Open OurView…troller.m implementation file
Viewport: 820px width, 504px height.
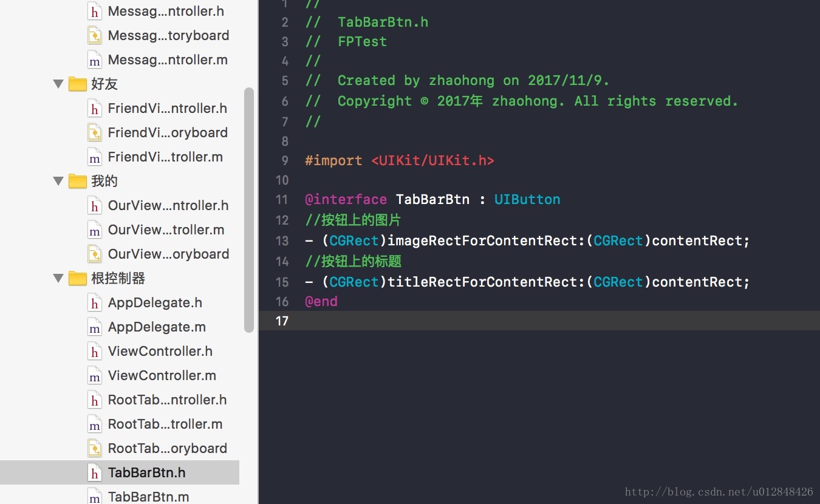(166, 230)
